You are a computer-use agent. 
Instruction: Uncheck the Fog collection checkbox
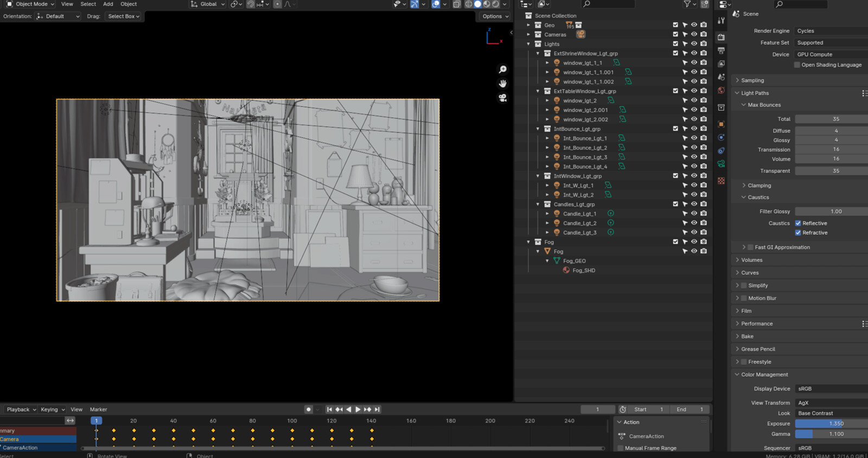point(675,241)
